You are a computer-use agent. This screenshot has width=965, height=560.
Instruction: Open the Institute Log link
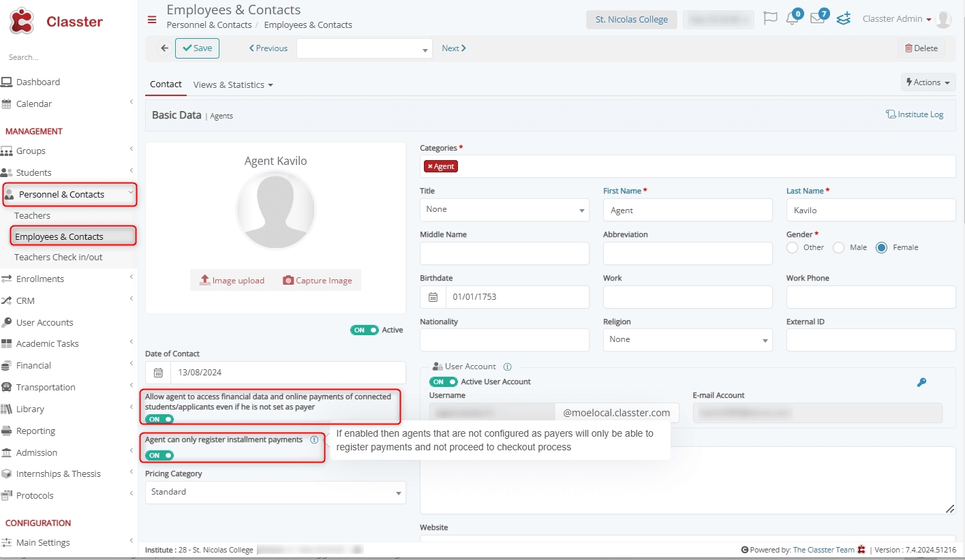tap(915, 114)
